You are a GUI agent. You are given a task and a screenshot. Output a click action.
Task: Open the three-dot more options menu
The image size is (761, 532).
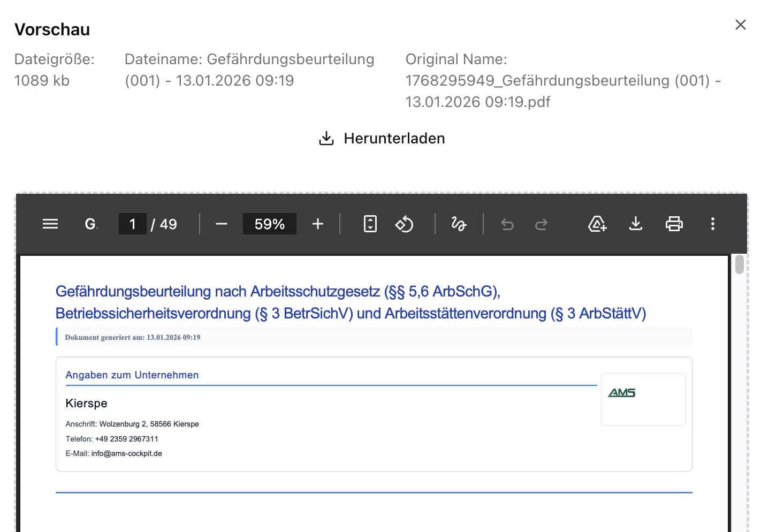click(712, 224)
